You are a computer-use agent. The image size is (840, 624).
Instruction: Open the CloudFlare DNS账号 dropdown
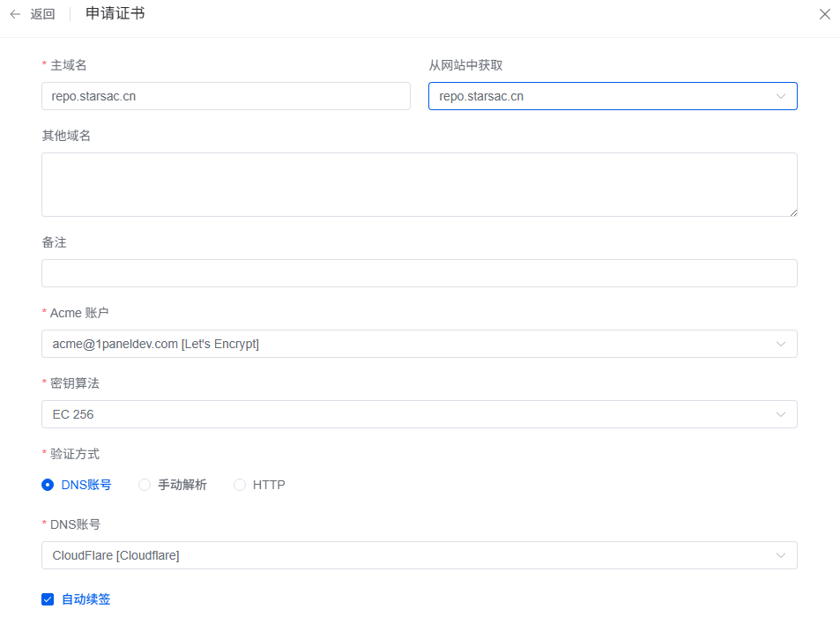tap(405, 555)
